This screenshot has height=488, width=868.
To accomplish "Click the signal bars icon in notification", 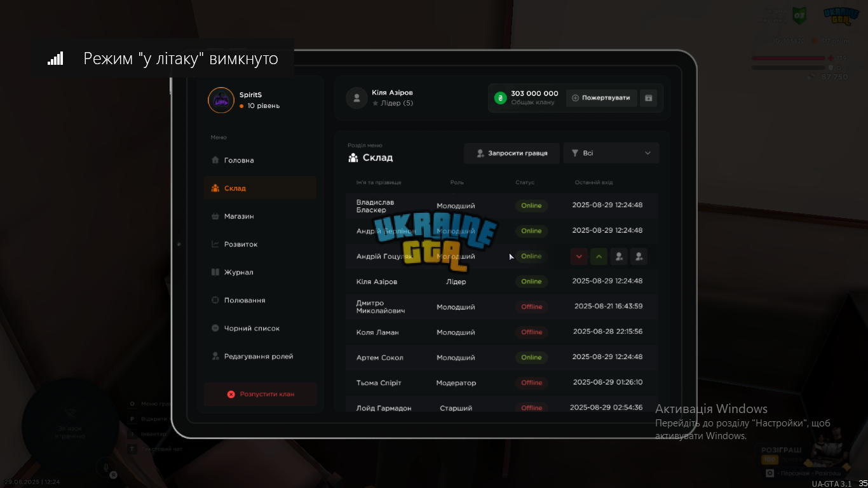I will coord(55,58).
